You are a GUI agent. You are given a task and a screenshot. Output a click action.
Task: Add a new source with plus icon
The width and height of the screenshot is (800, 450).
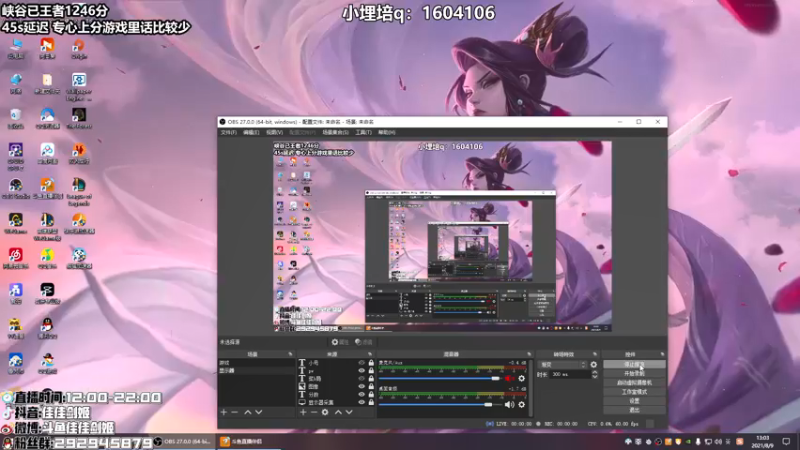(303, 412)
